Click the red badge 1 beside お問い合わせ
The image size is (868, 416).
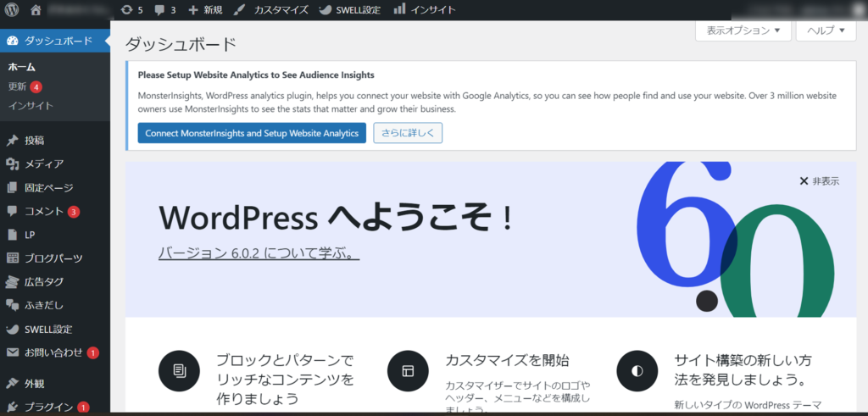92,352
